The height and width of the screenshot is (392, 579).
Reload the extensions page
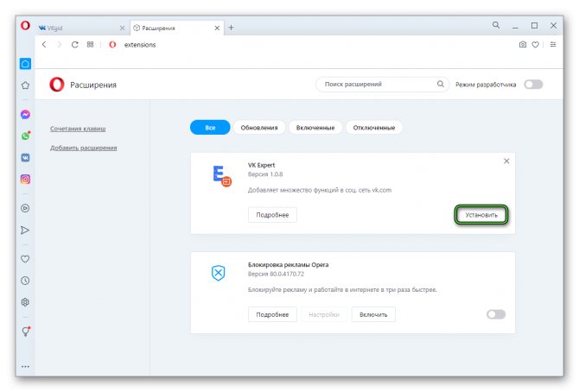coord(74,45)
